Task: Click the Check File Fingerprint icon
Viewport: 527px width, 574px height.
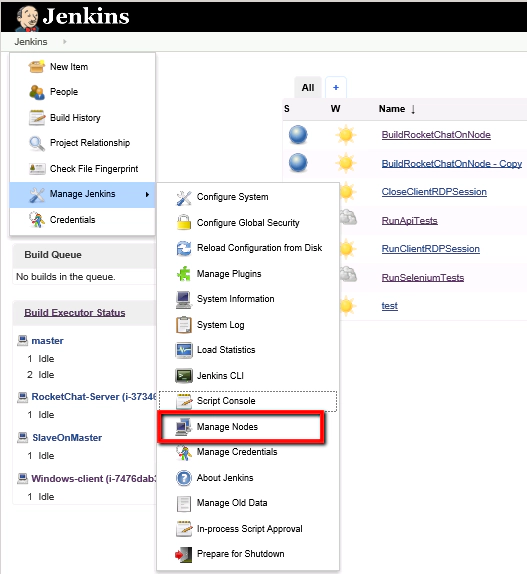Action: [37, 169]
